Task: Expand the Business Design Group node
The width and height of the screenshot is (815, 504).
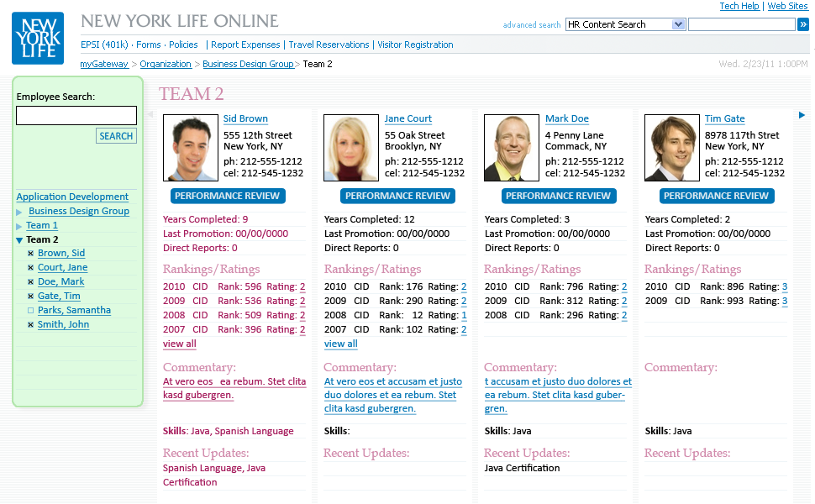Action: pos(18,212)
